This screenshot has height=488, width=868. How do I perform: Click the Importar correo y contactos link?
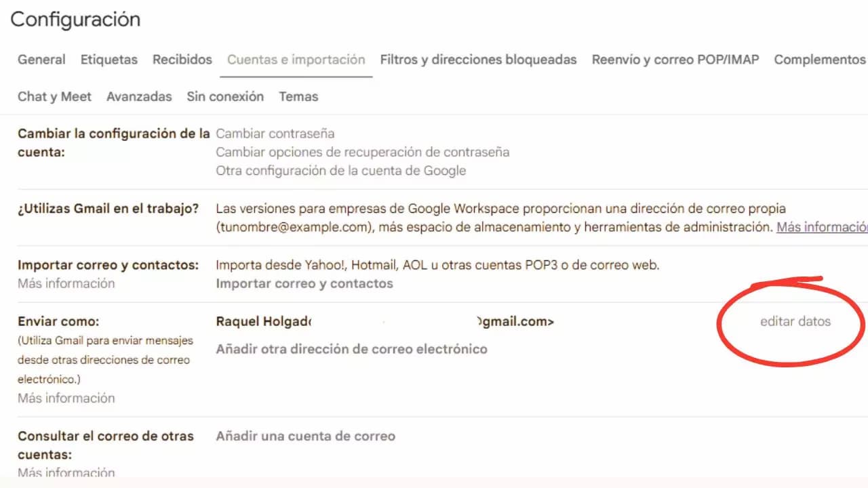pos(304,283)
